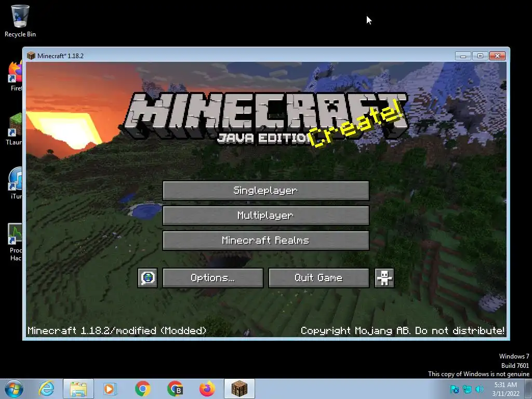The height and width of the screenshot is (399, 532).
Task: Open the Action Center flag tray icon
Action: tap(454, 389)
